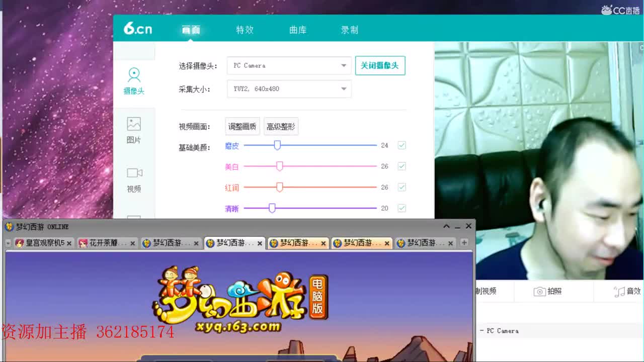The height and width of the screenshot is (362, 644).
Task: Click the 视频画面 label
Action: (x=194, y=127)
